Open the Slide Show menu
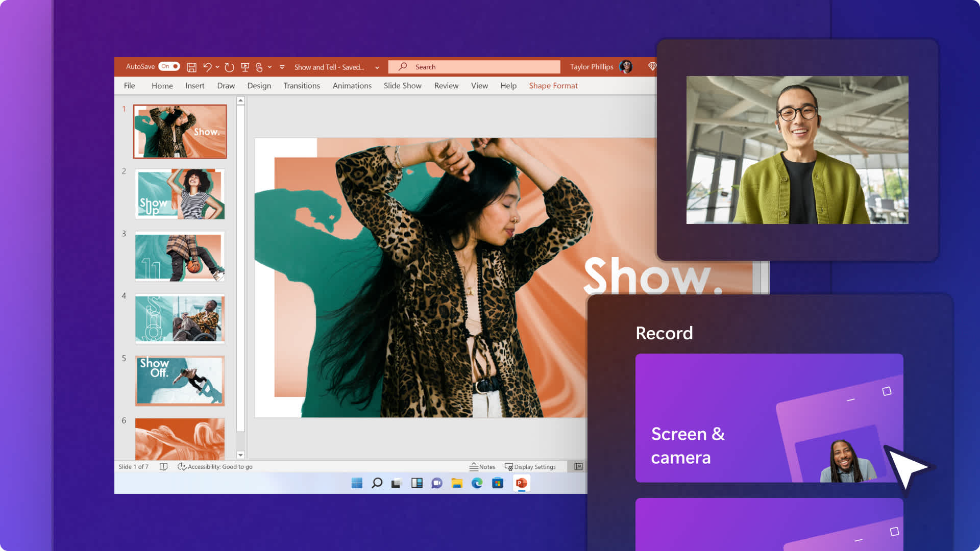This screenshot has width=980, height=551. click(403, 85)
